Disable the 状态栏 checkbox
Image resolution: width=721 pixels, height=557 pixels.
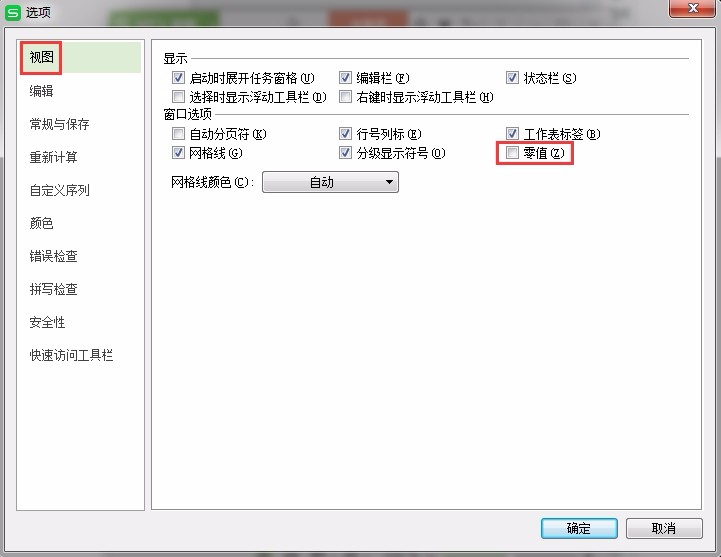click(512, 78)
